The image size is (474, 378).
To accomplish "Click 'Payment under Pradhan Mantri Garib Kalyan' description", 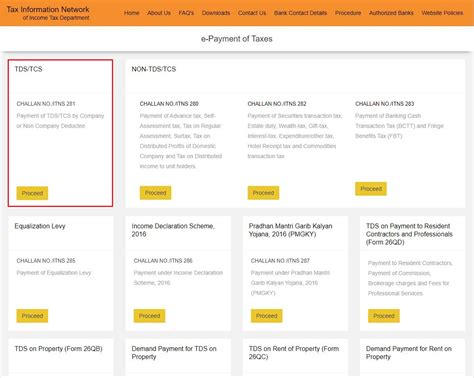I will pyautogui.click(x=290, y=283).
